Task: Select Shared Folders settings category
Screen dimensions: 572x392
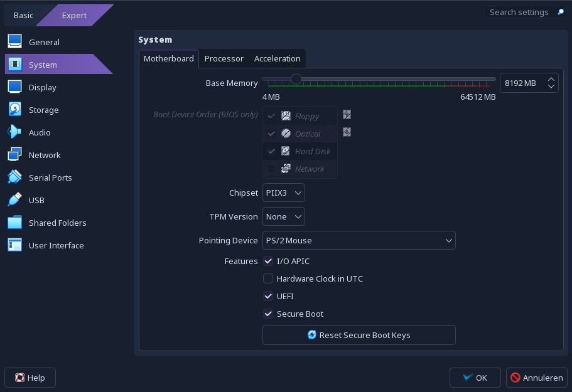Action: point(57,223)
